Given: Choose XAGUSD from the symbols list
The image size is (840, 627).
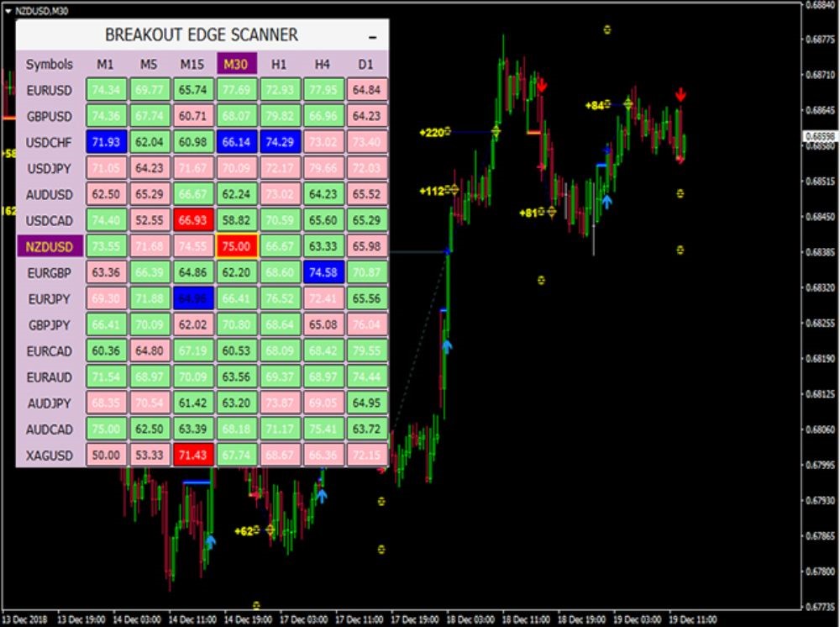Looking at the screenshot, I should 49,456.
